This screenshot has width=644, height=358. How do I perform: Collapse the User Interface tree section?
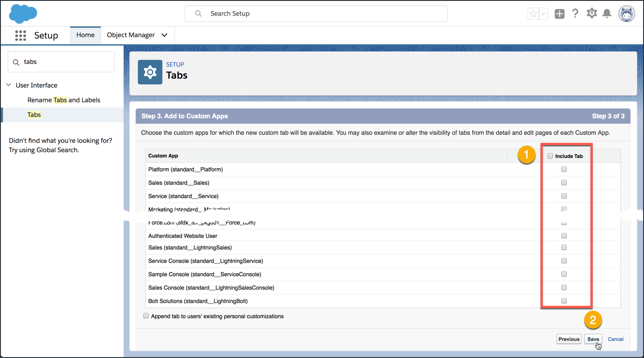pyautogui.click(x=8, y=85)
